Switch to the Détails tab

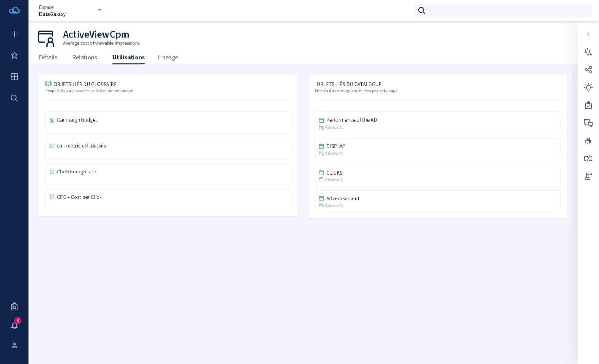coord(48,57)
